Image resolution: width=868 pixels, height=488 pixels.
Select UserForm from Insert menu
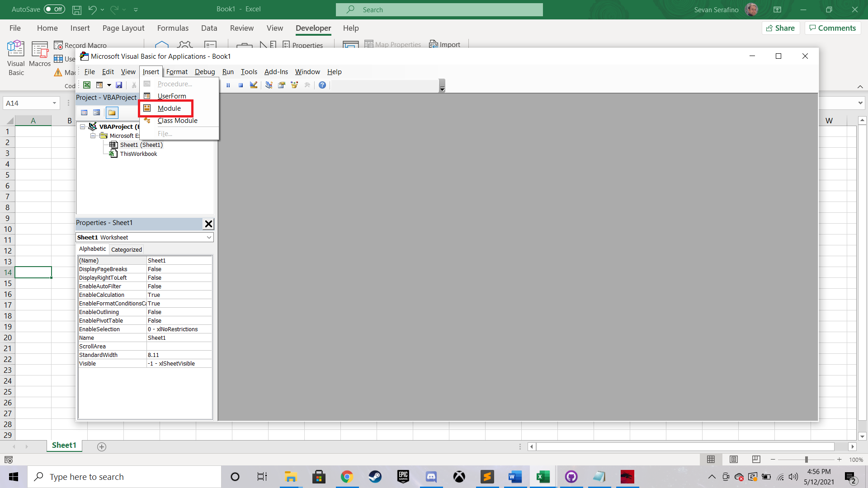(171, 96)
